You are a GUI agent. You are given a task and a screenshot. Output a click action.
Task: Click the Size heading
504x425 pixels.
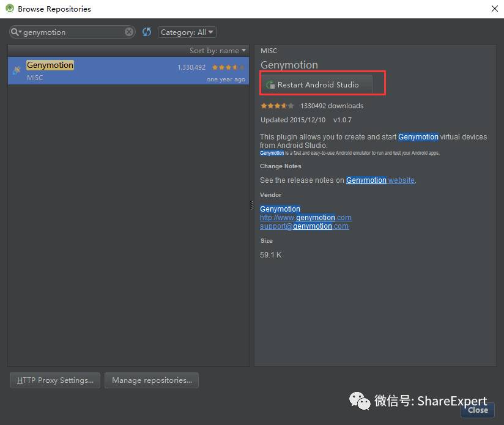(267, 240)
